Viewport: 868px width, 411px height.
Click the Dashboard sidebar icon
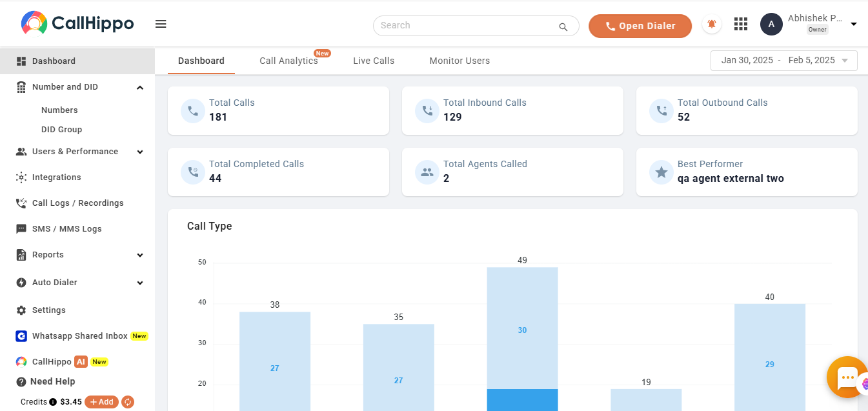21,61
